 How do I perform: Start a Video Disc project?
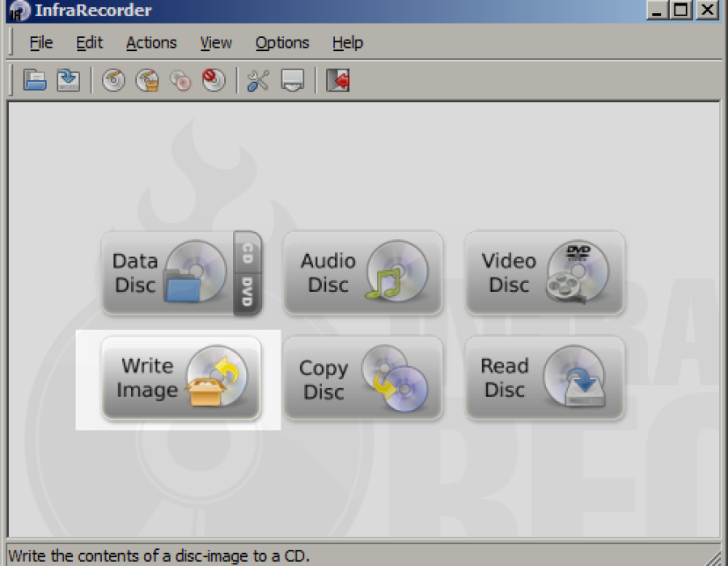click(544, 272)
